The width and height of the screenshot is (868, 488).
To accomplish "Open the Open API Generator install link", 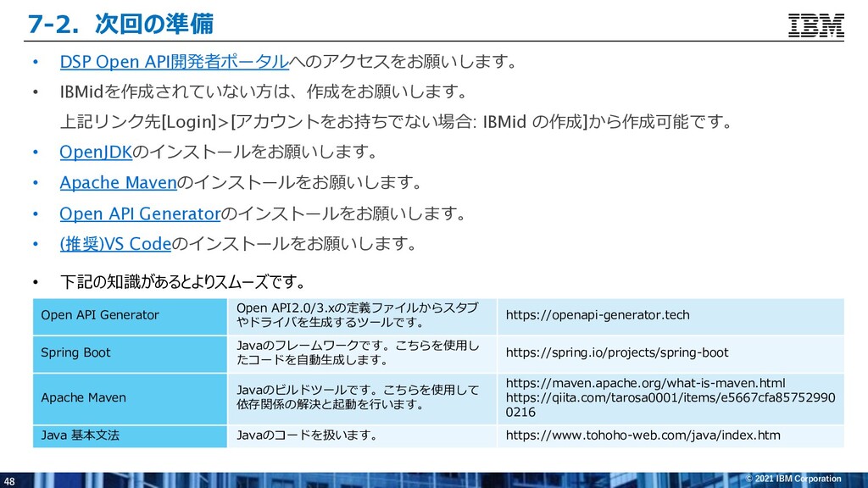I will point(140,213).
